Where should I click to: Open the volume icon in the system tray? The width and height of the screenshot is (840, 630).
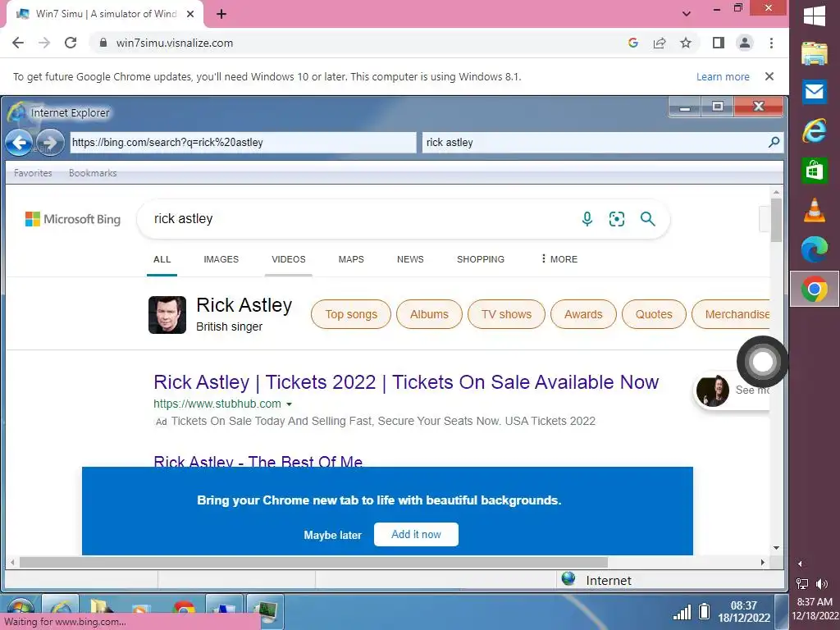click(x=822, y=583)
